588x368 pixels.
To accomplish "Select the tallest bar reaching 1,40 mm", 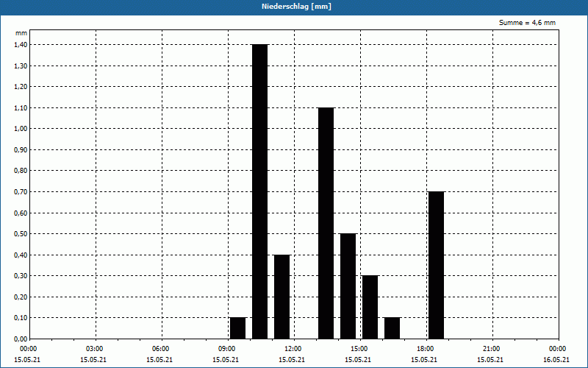I will (260, 191).
